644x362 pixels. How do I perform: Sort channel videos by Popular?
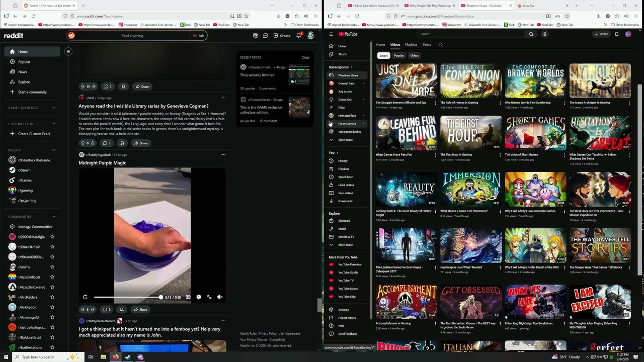[x=399, y=56]
